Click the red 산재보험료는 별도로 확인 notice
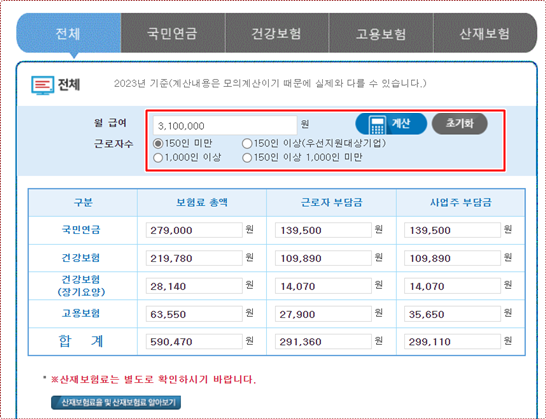The width and height of the screenshot is (546, 419). (154, 379)
